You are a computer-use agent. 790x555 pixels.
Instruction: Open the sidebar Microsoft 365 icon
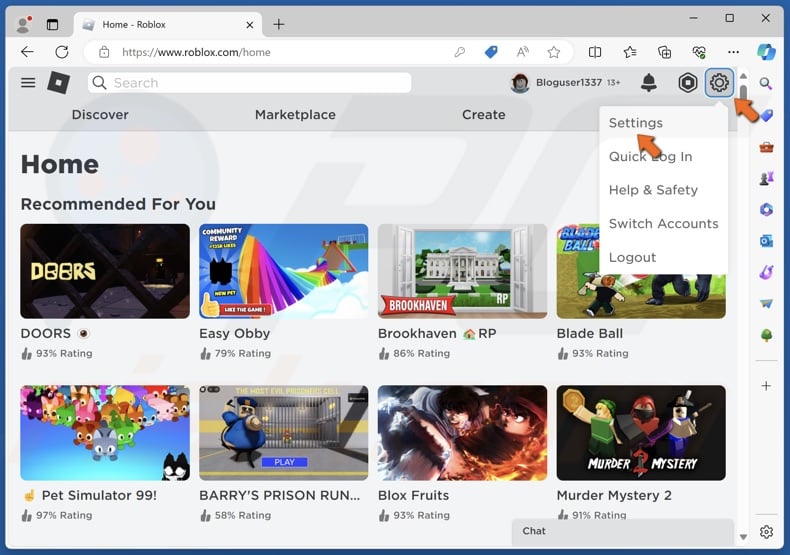pos(766,210)
